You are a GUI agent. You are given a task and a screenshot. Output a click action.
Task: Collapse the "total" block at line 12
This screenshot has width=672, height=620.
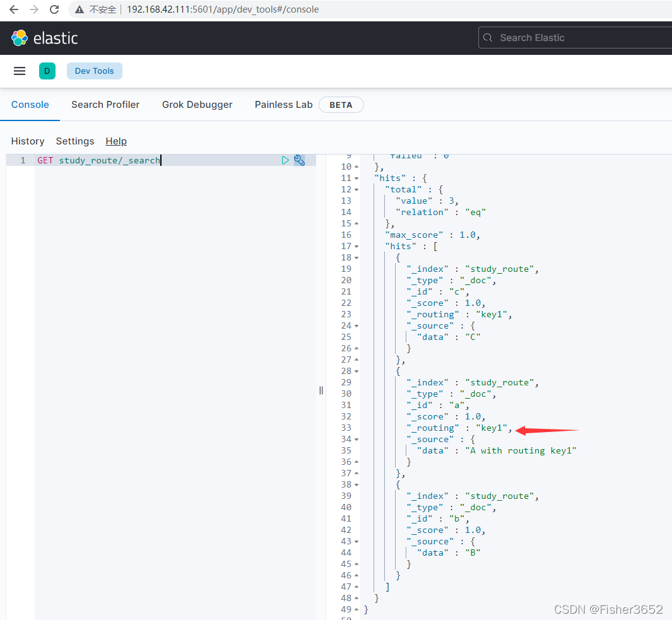357,189
